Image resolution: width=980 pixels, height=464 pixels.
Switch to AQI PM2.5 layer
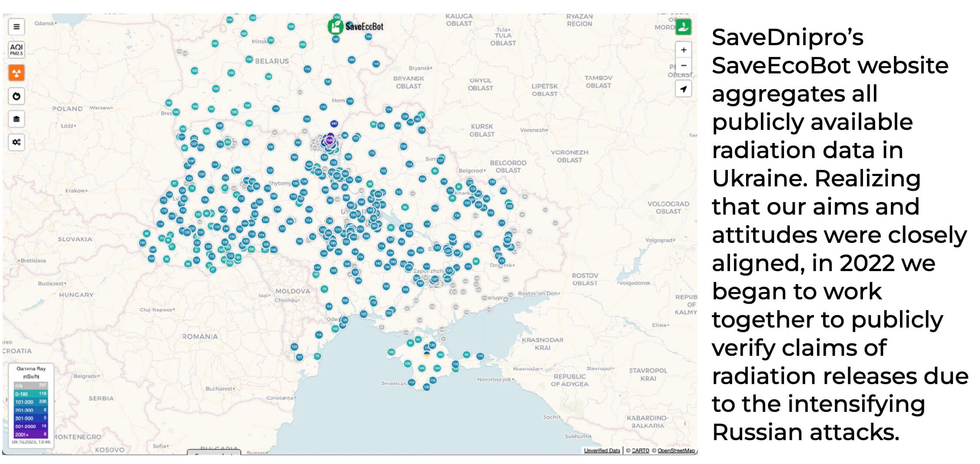pyautogui.click(x=17, y=50)
